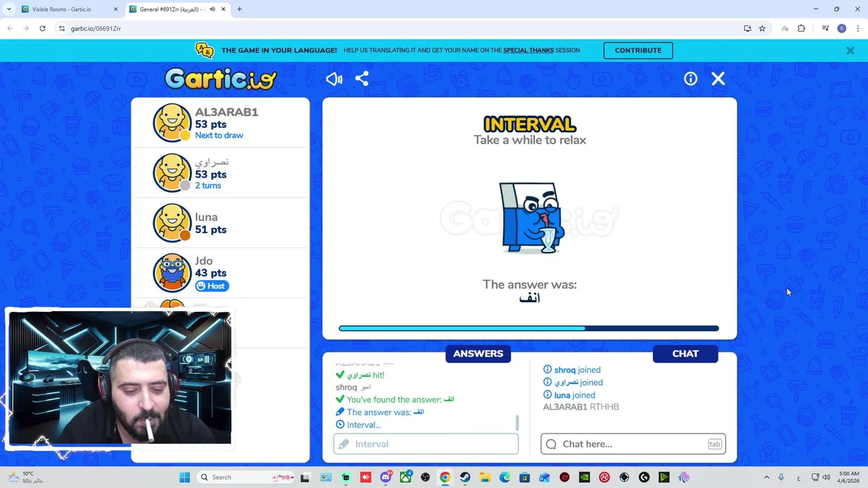Click You've found the answer message

tap(395, 400)
